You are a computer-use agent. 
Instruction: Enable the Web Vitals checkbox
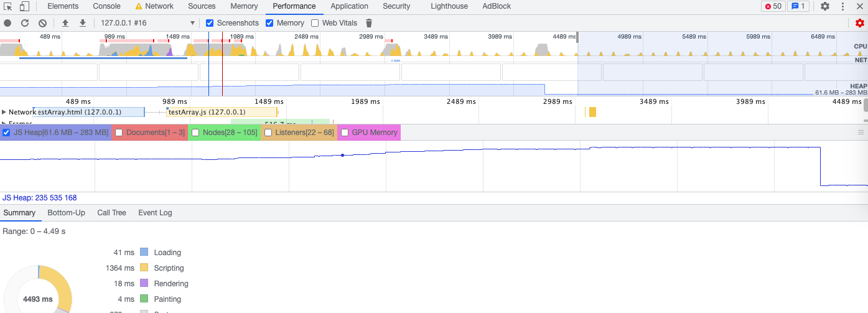pos(315,23)
